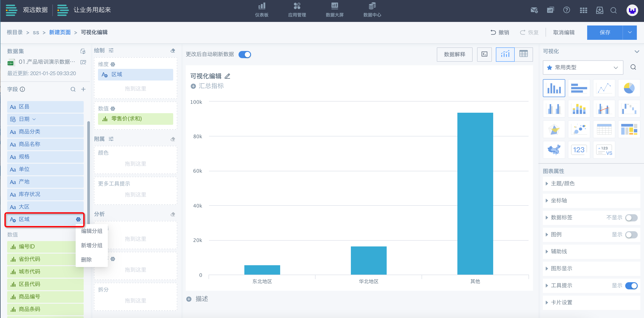Select the pie chart visualization type
644x318 pixels.
(629, 88)
